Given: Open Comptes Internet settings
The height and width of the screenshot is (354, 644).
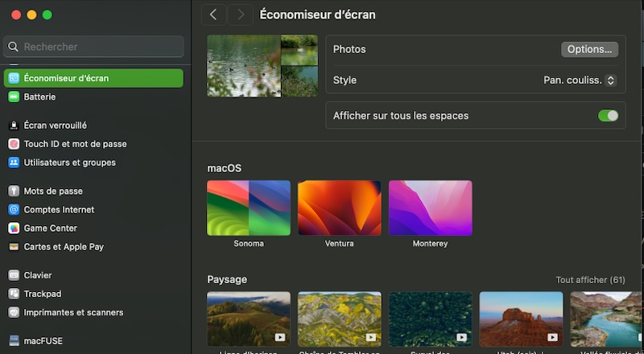Looking at the screenshot, I should (x=59, y=210).
